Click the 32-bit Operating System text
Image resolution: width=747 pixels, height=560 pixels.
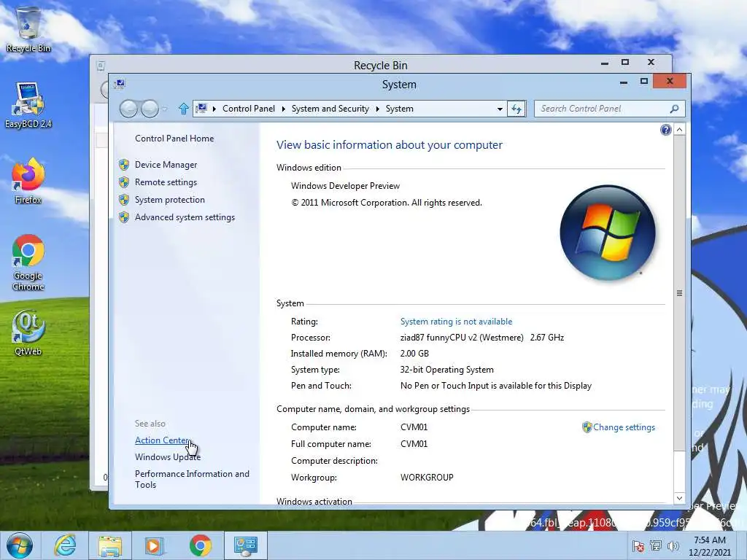pos(447,370)
